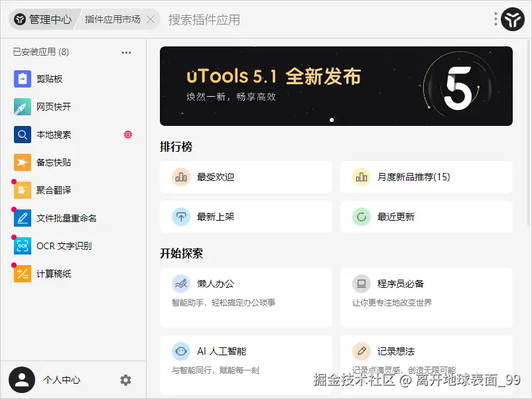Screen dimensions: 532x399
Task: Select 备忘快贴 in installed apps
Action: point(73,162)
